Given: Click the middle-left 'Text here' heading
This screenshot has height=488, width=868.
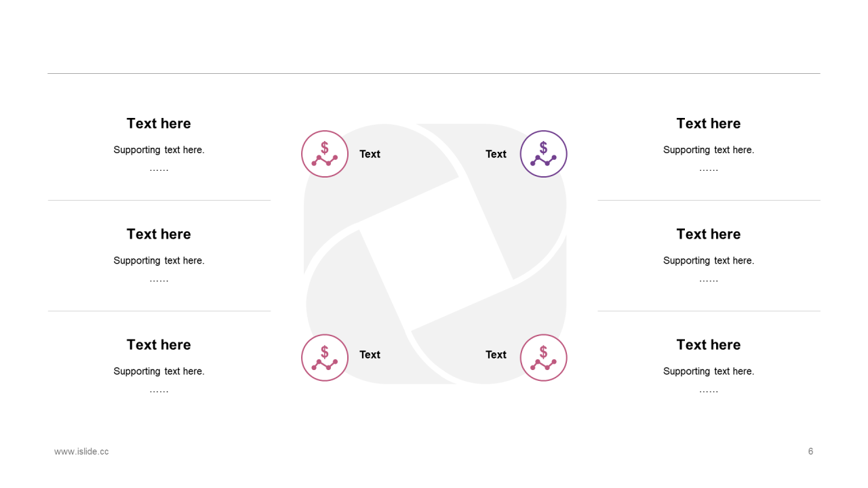Looking at the screenshot, I should pyautogui.click(x=159, y=234).
